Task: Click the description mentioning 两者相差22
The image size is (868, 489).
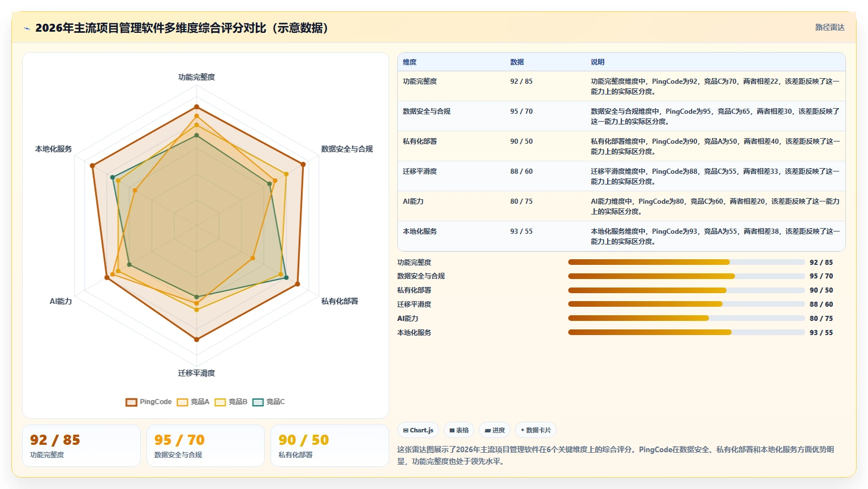Action: (x=715, y=87)
